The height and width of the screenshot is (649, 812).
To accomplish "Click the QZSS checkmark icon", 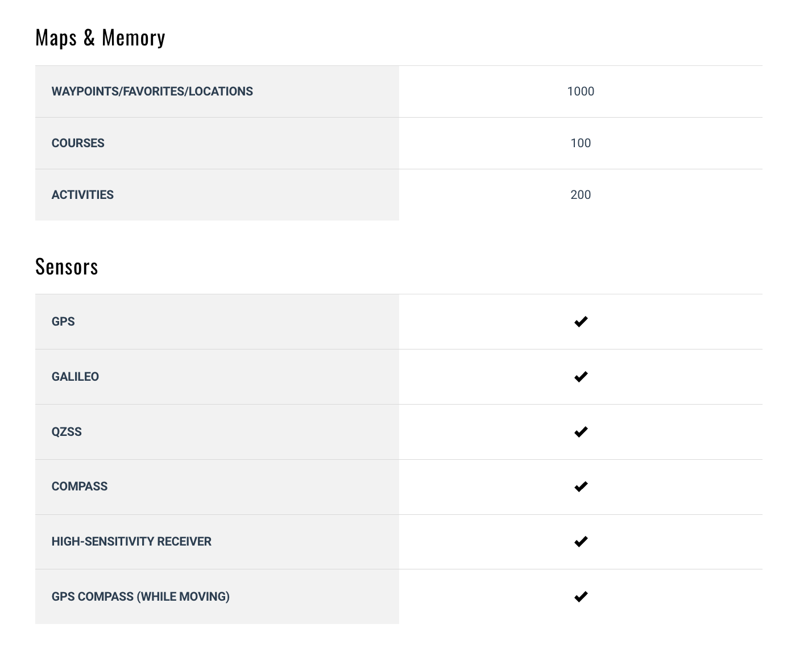I will point(581,432).
